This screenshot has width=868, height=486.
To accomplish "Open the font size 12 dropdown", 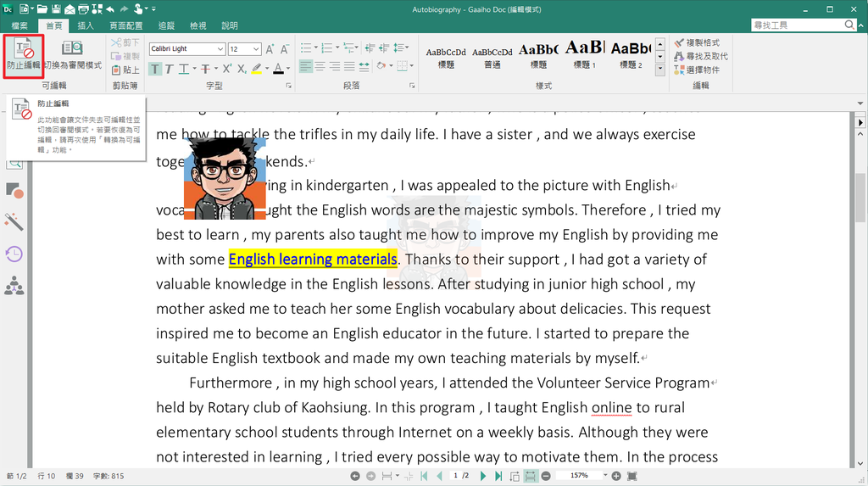I will pos(257,49).
